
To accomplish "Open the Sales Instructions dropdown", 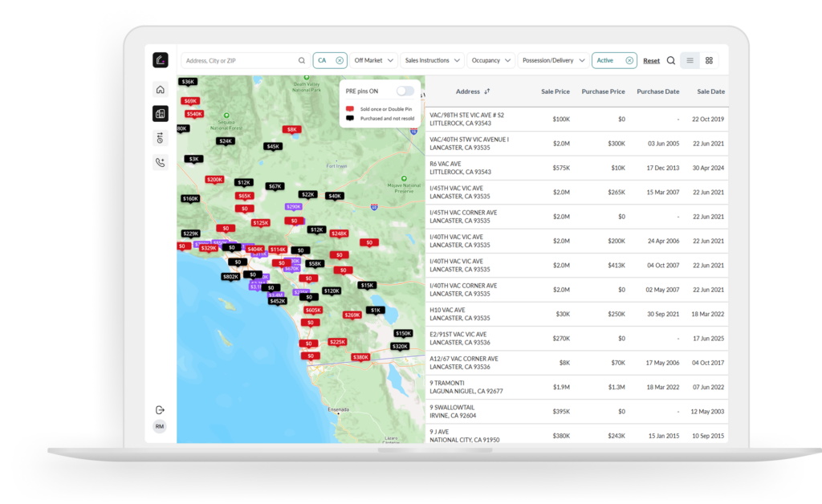I will coord(432,61).
